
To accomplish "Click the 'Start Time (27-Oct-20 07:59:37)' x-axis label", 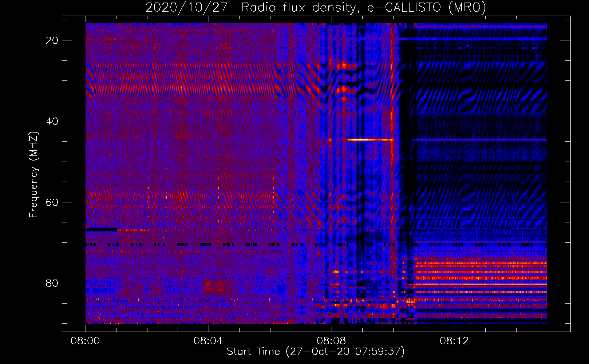I will pyautogui.click(x=316, y=352).
